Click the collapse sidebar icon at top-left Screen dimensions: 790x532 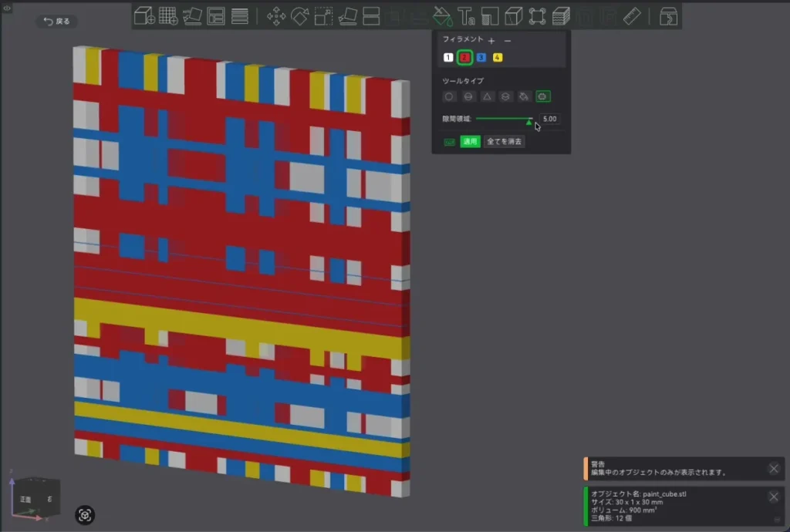coord(7,8)
